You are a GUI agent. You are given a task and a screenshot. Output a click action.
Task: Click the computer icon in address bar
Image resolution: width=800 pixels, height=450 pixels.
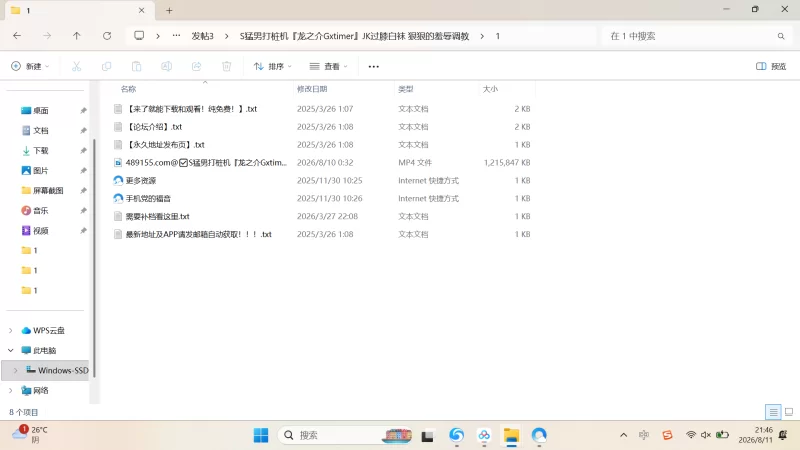139,36
